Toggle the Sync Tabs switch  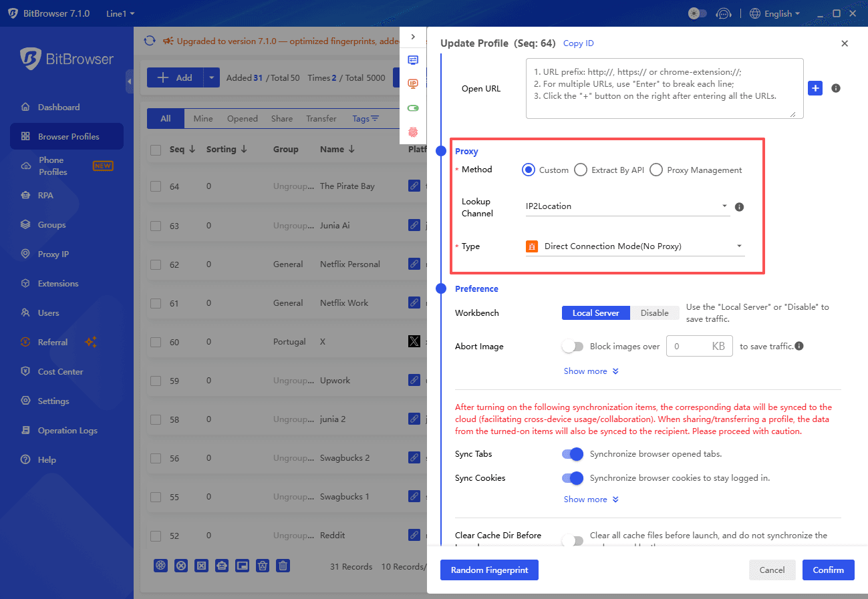[573, 454]
